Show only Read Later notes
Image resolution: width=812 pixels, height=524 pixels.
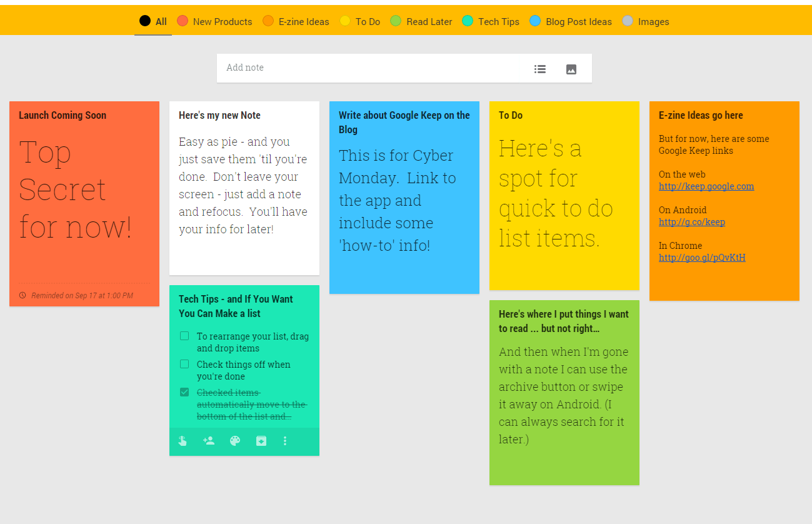click(395, 21)
